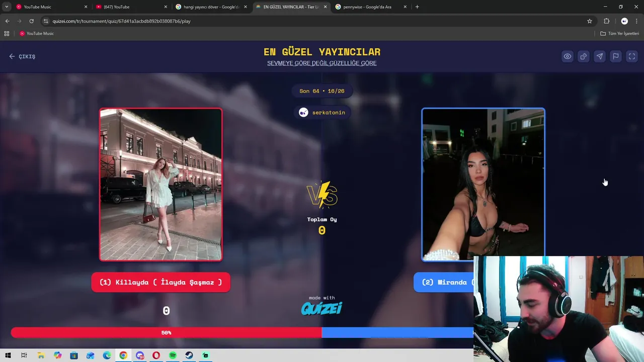Screen dimensions: 644x362
Task: Open Copilot from the taskbar
Action: (x=57, y=355)
